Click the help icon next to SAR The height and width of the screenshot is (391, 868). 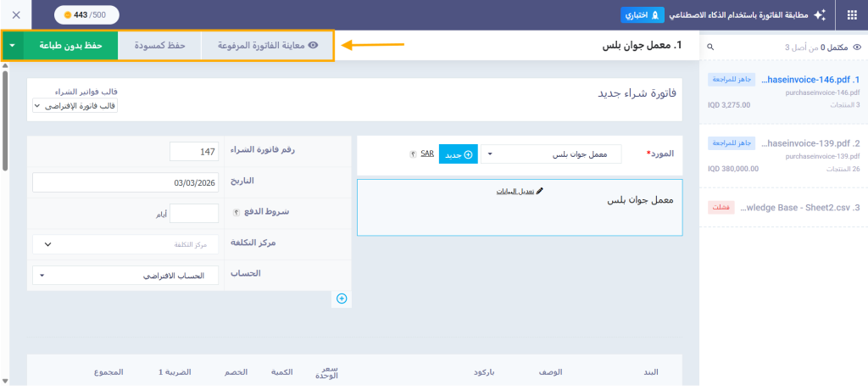pos(413,154)
